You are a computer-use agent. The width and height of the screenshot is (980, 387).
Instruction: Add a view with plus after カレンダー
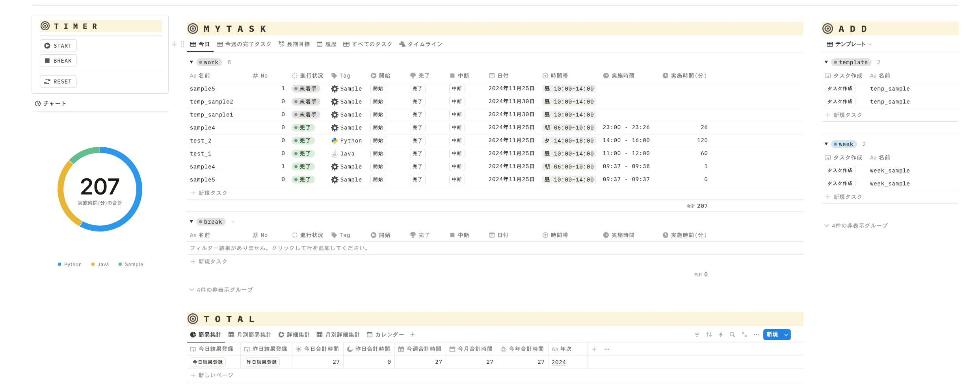pos(413,335)
